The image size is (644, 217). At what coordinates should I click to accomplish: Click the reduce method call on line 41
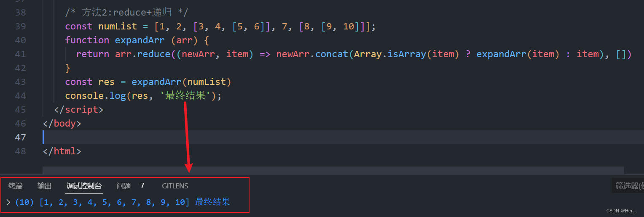pyautogui.click(x=154, y=54)
